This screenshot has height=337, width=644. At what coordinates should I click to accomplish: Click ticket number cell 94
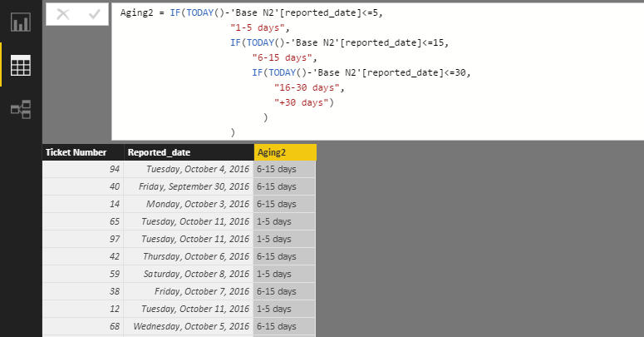[x=83, y=169]
